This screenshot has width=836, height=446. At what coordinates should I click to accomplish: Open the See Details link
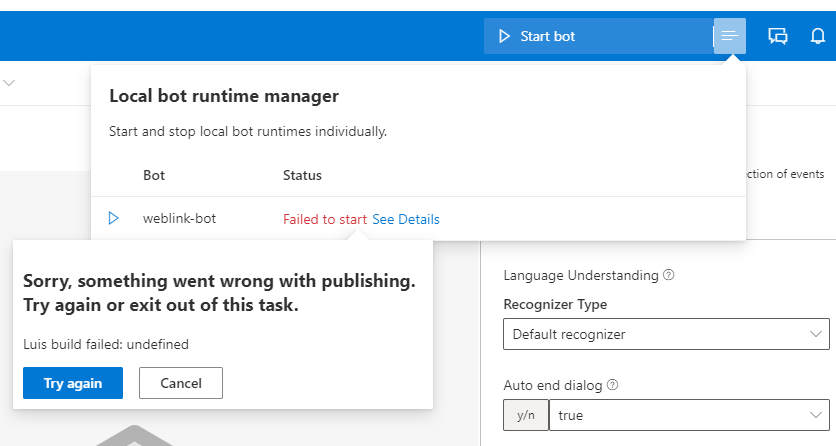pyautogui.click(x=406, y=219)
